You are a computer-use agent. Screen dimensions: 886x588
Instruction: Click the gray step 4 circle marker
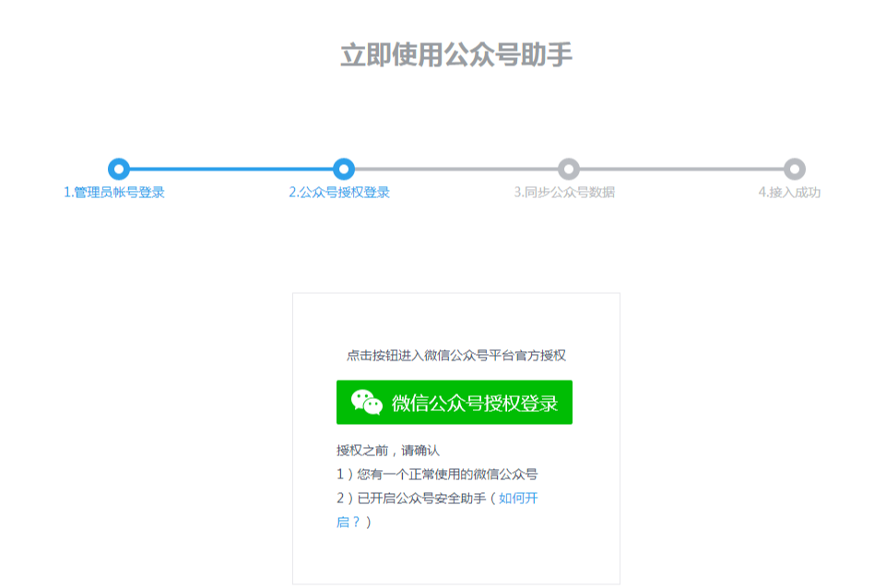tap(794, 169)
